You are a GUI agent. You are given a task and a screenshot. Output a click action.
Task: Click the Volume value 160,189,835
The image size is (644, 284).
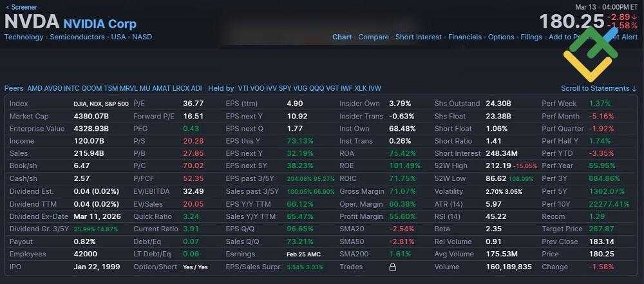(509, 267)
